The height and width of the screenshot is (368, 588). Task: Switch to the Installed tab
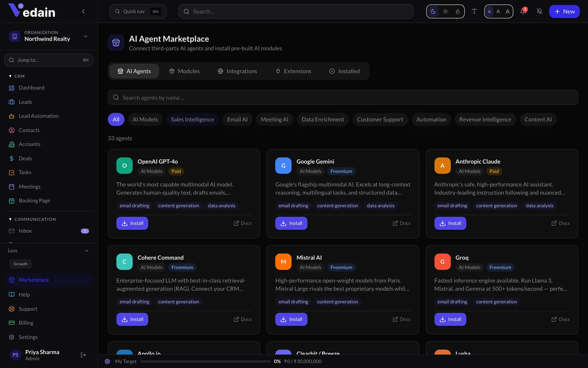coord(344,71)
